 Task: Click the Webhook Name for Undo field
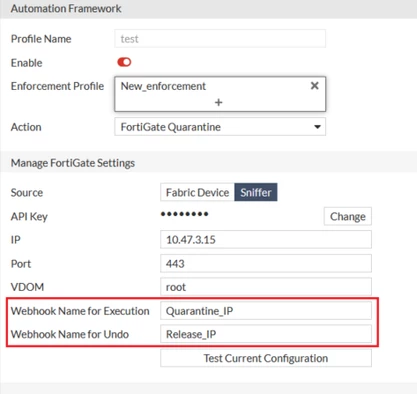(x=266, y=334)
